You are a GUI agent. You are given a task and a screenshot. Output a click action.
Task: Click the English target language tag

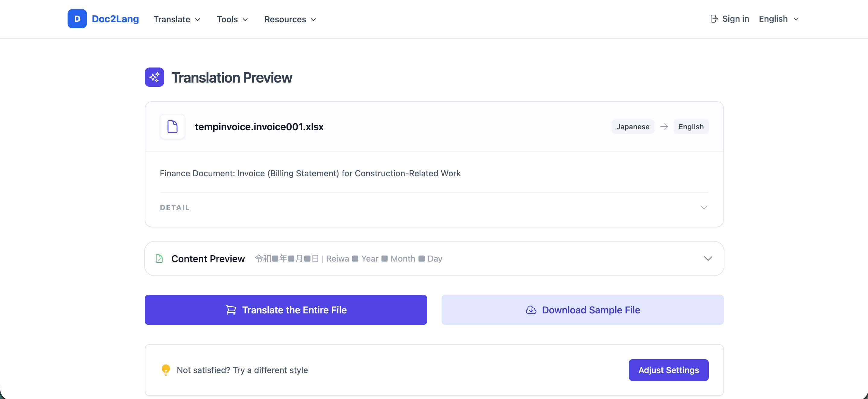691,127
